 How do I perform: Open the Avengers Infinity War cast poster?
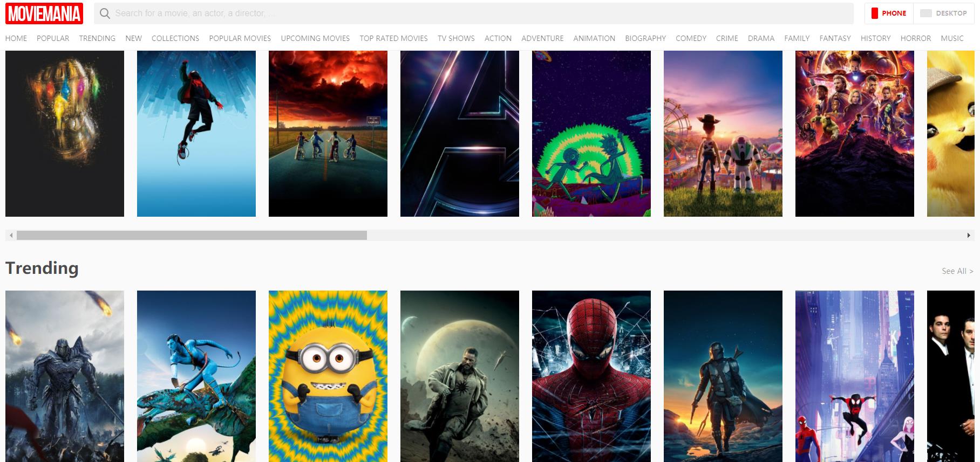(x=855, y=134)
